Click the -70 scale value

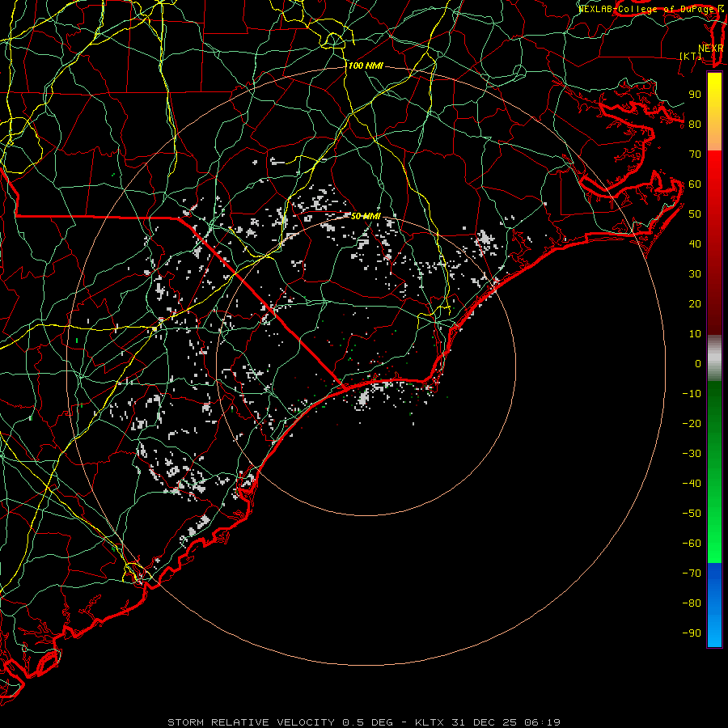[x=692, y=574]
